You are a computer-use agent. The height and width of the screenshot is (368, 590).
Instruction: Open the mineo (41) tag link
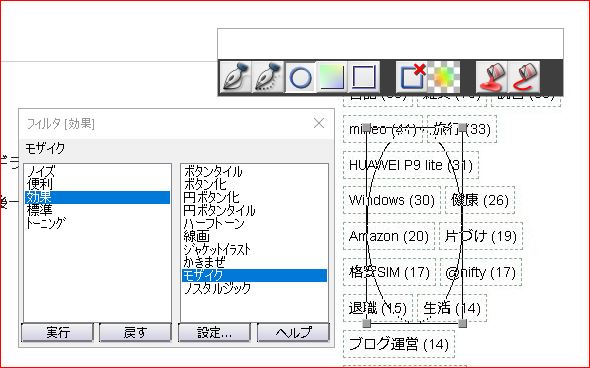click(x=383, y=129)
